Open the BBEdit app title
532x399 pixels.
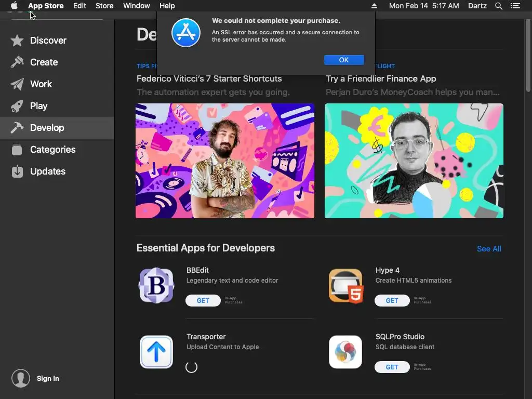click(197, 270)
